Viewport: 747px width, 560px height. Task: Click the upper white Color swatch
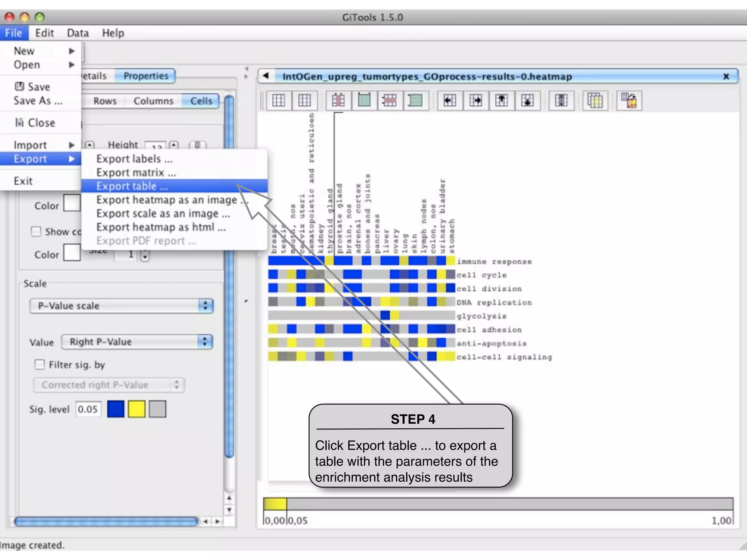[72, 203]
